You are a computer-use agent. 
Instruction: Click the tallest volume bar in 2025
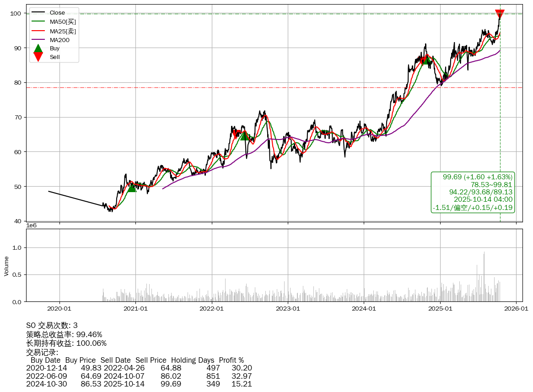pyautogui.click(x=484, y=277)
